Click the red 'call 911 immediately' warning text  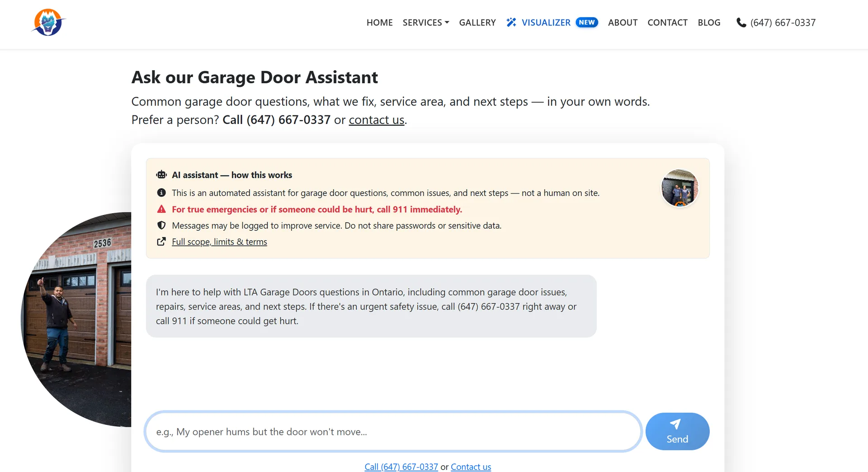317,209
